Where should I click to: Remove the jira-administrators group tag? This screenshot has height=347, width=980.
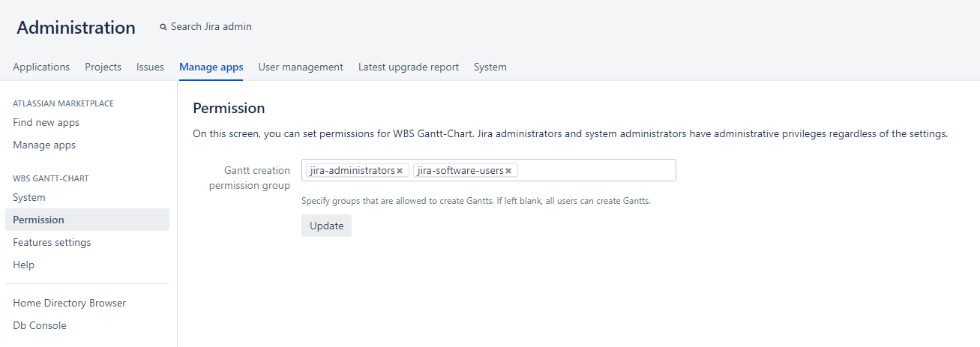[x=400, y=171]
